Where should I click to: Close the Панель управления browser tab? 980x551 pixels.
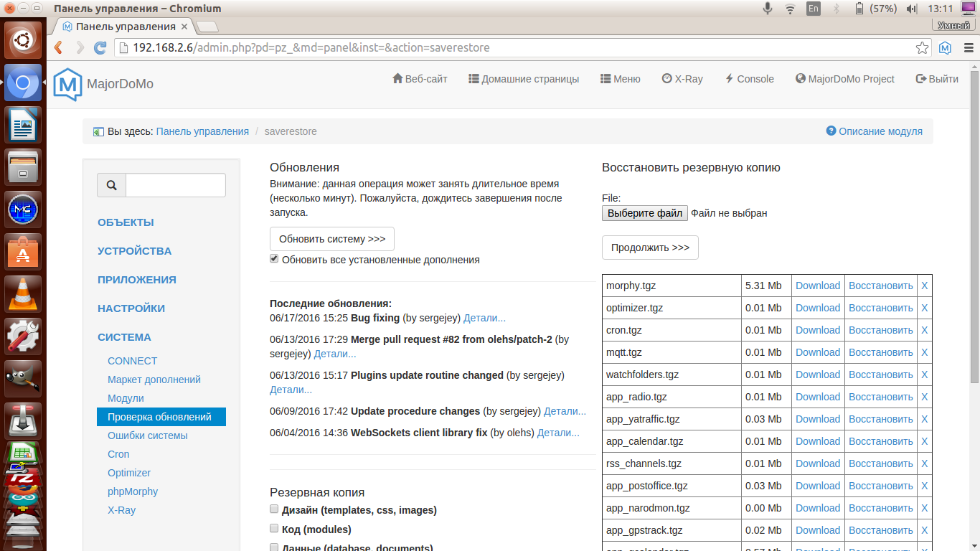[x=184, y=27]
